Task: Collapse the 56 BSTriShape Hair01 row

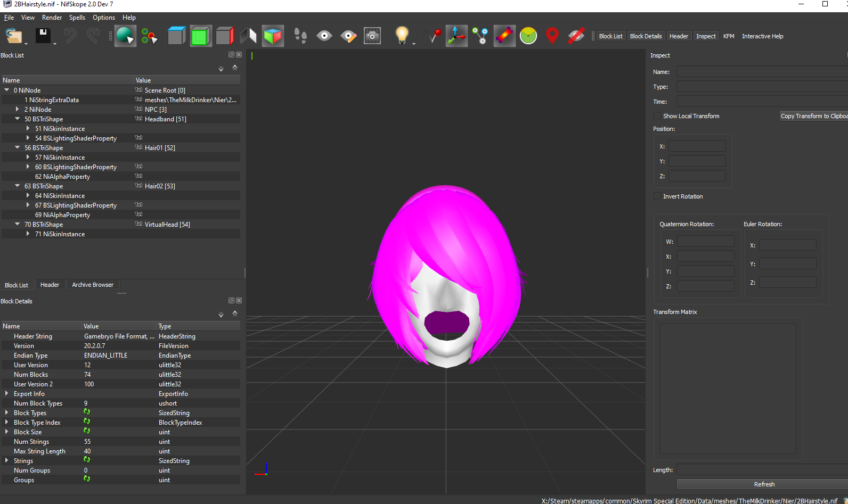Action: click(17, 147)
